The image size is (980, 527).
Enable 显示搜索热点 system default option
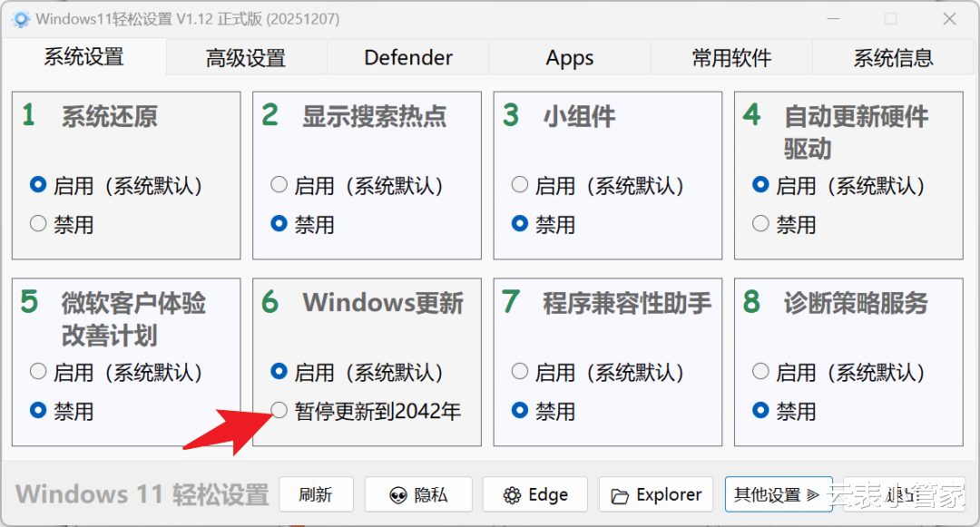279,186
